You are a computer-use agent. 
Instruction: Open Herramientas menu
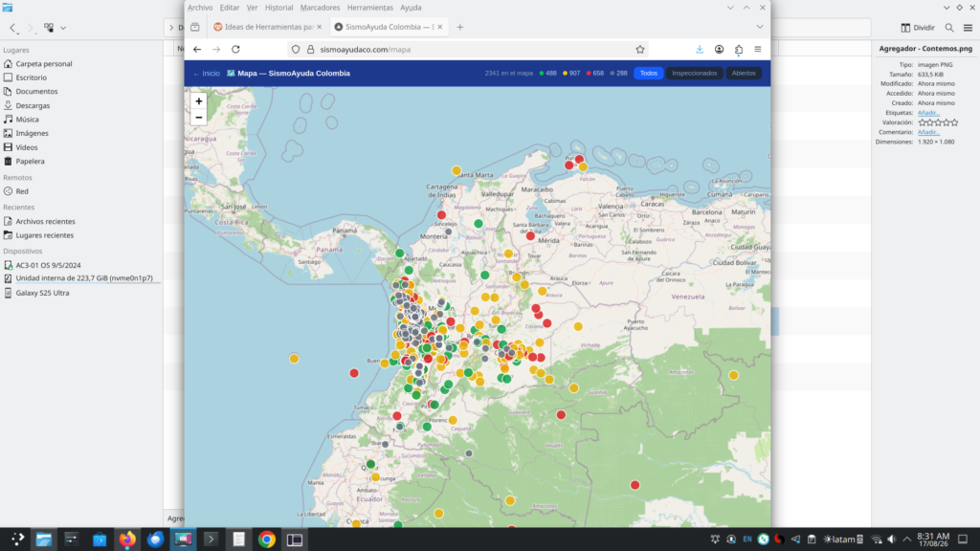tap(370, 8)
